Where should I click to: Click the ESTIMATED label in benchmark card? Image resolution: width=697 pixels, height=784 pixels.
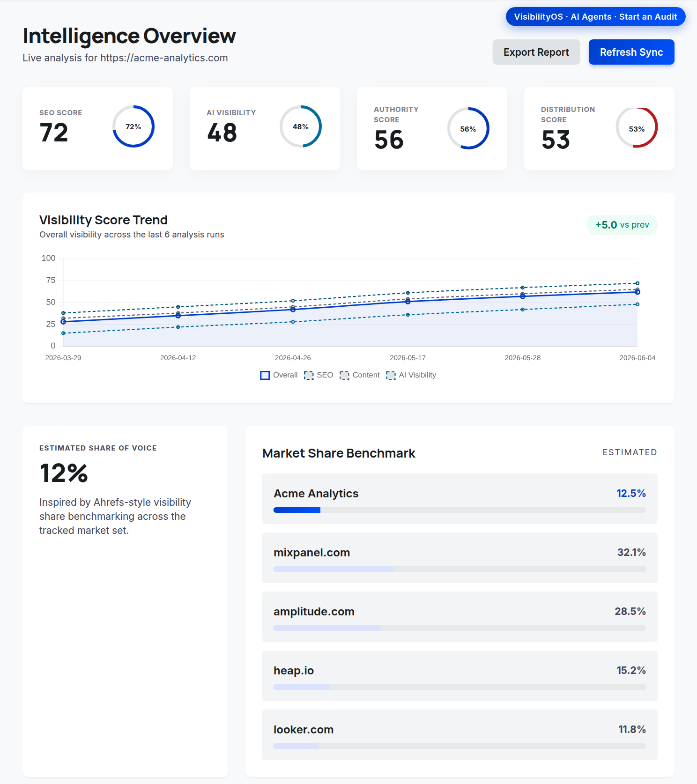[630, 452]
